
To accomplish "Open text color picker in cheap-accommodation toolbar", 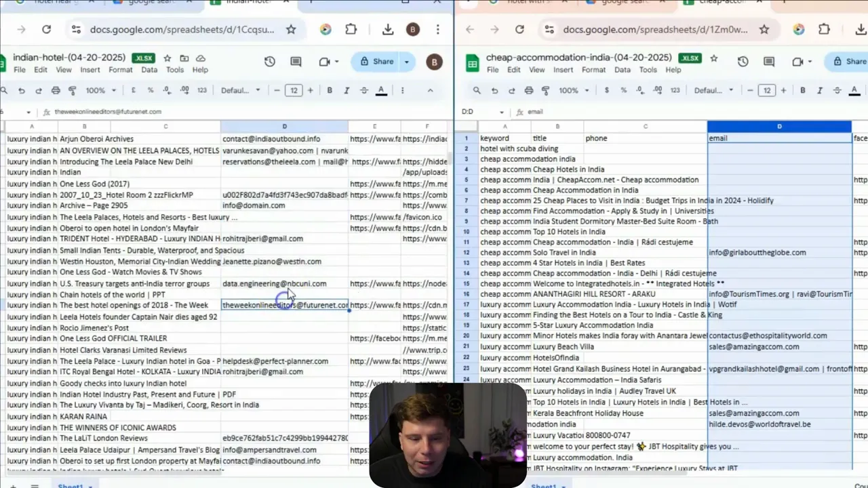I will click(854, 90).
